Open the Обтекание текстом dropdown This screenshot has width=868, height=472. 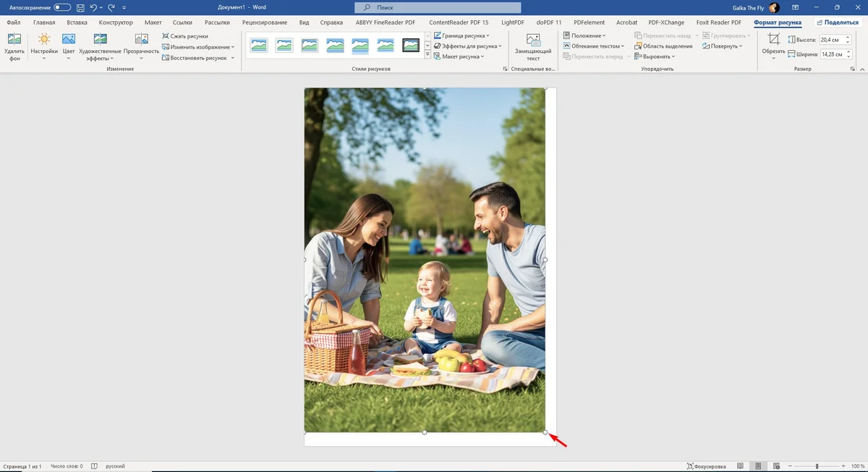(593, 46)
